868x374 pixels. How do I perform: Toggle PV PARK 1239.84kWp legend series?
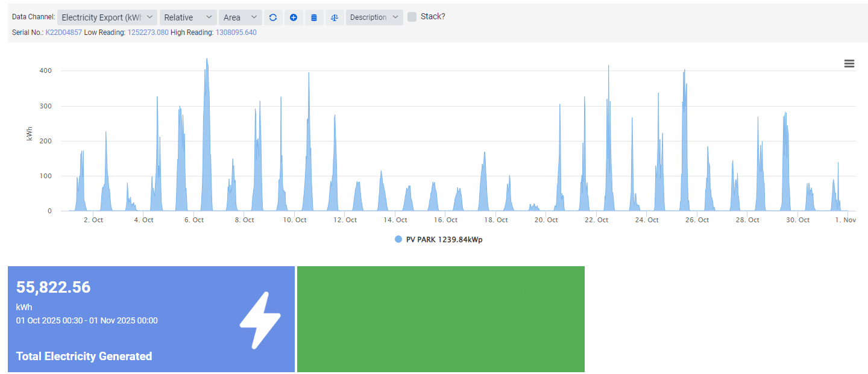click(x=444, y=240)
